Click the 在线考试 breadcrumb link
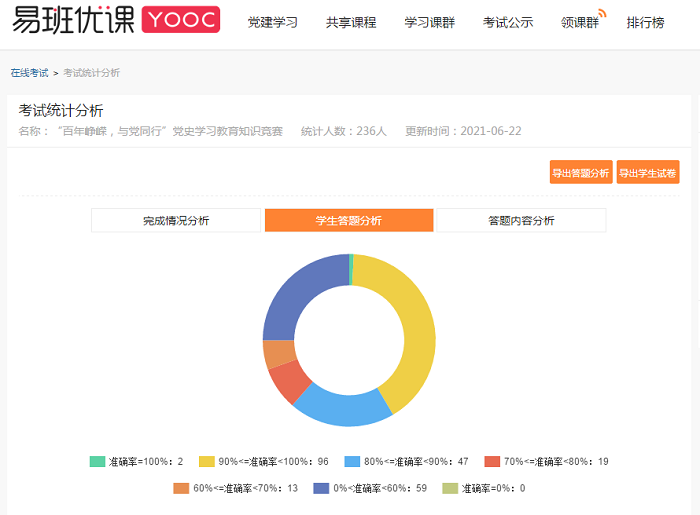 pos(29,73)
